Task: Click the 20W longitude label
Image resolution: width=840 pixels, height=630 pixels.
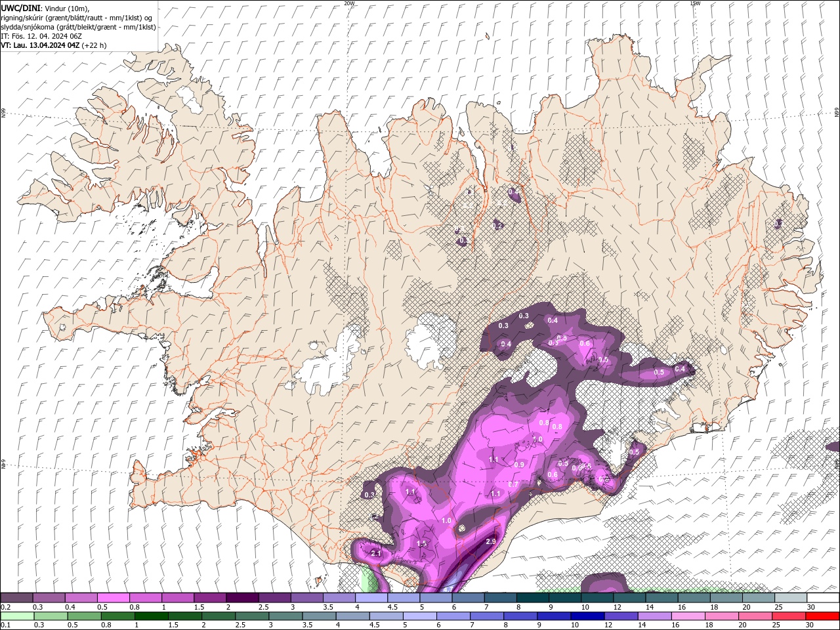Action: (x=349, y=3)
